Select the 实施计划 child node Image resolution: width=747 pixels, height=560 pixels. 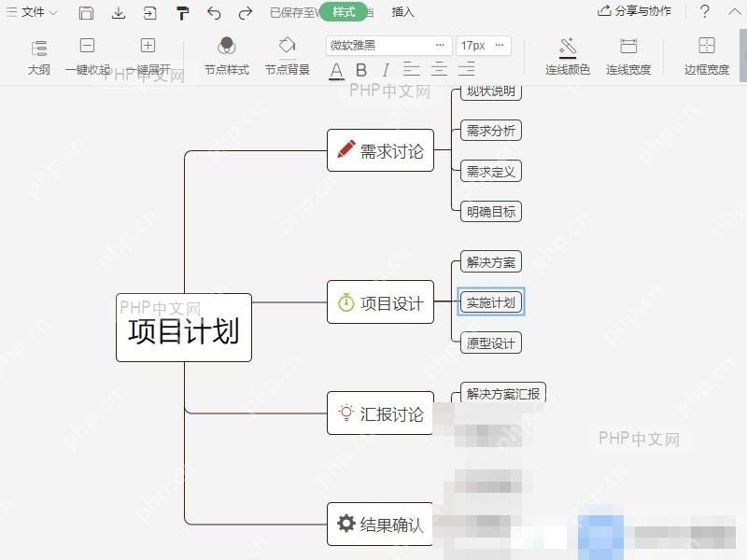(491, 301)
